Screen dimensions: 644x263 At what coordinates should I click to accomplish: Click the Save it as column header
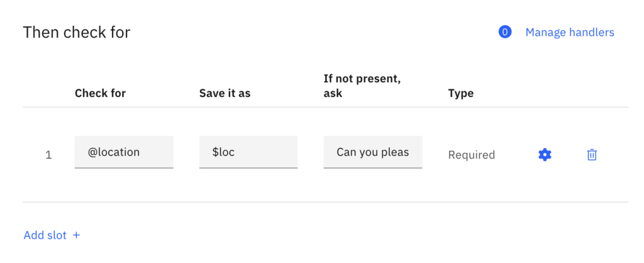click(x=225, y=93)
